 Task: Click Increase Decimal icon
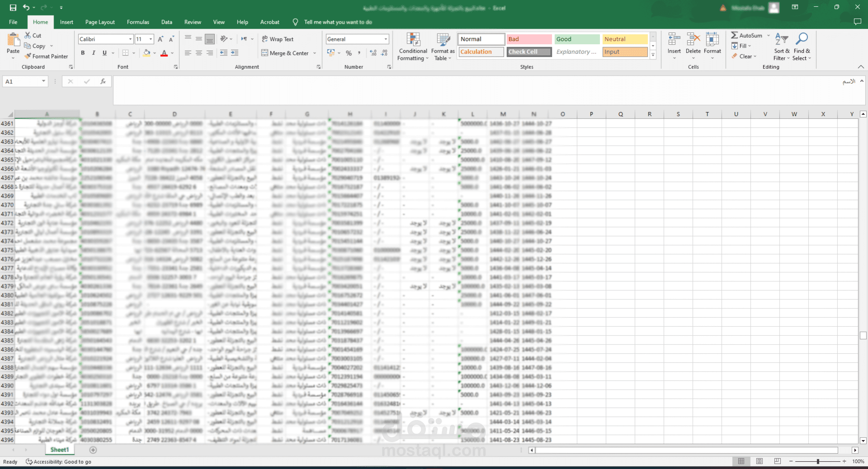coord(373,53)
